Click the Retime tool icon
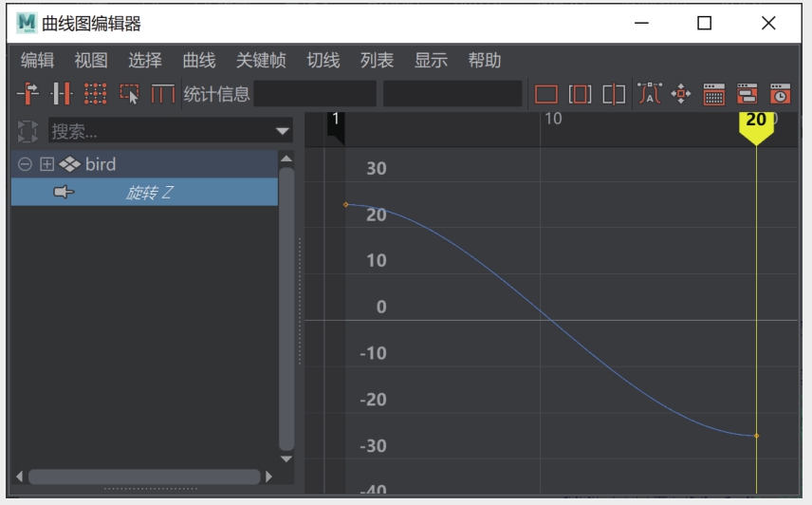 (164, 94)
